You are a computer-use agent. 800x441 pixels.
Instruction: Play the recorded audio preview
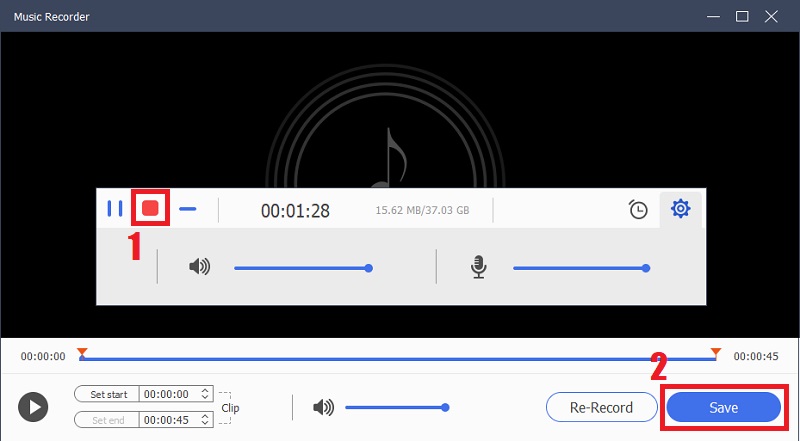pyautogui.click(x=33, y=407)
